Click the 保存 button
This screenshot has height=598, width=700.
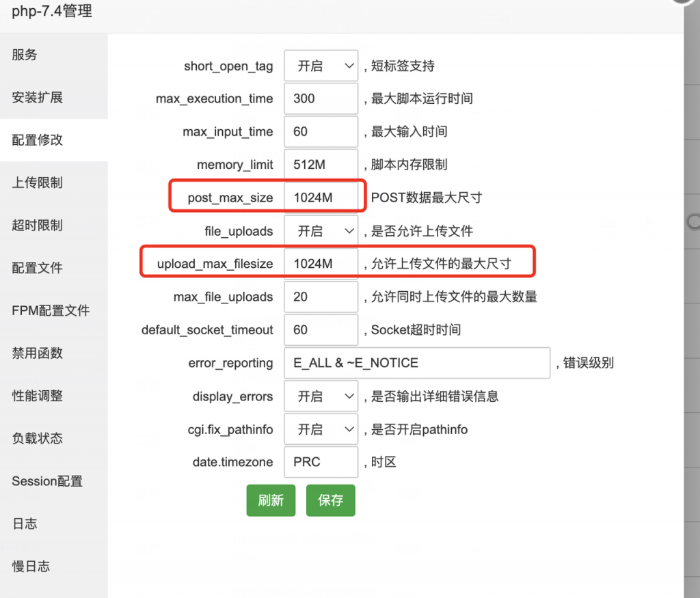pyautogui.click(x=330, y=500)
